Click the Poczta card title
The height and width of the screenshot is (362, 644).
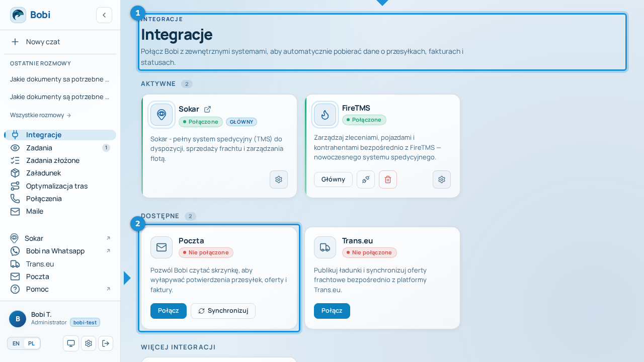(x=191, y=240)
